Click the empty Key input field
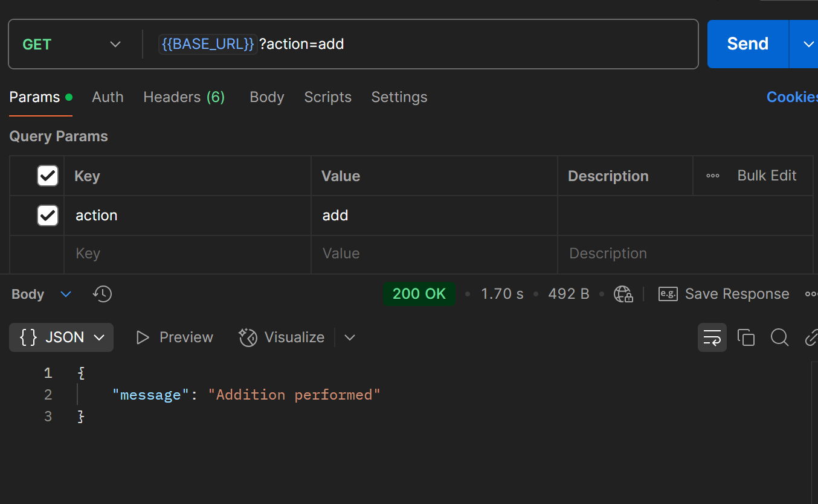Viewport: 818px width, 504px height. pyautogui.click(x=187, y=254)
